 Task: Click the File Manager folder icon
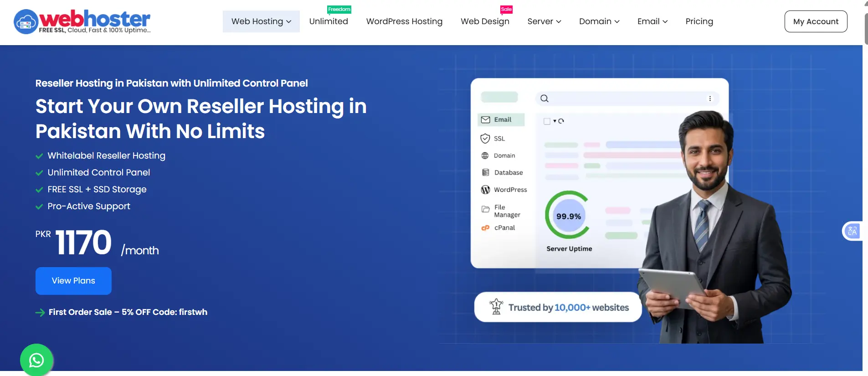pyautogui.click(x=486, y=209)
